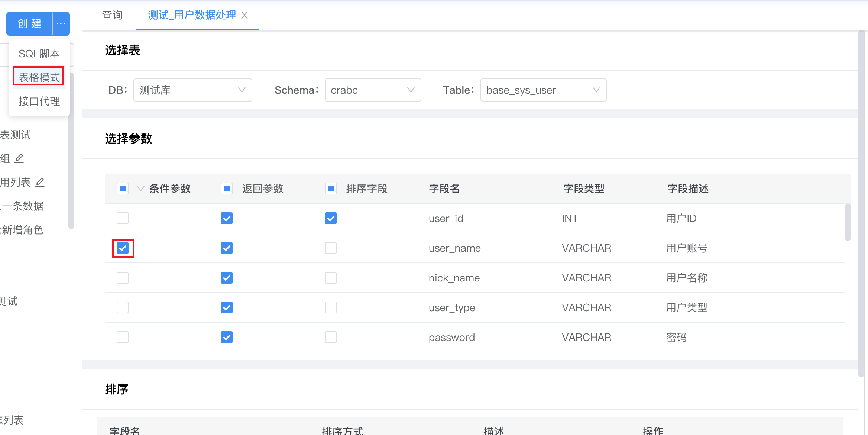This screenshot has width=868, height=435.
Task: Toggle the 返回参数 header checkbox
Action: (227, 188)
